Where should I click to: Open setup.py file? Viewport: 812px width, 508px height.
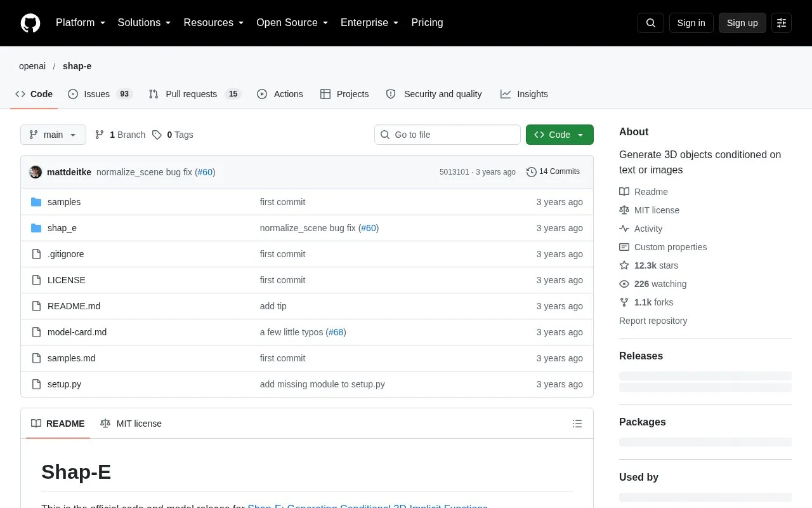[64, 384]
